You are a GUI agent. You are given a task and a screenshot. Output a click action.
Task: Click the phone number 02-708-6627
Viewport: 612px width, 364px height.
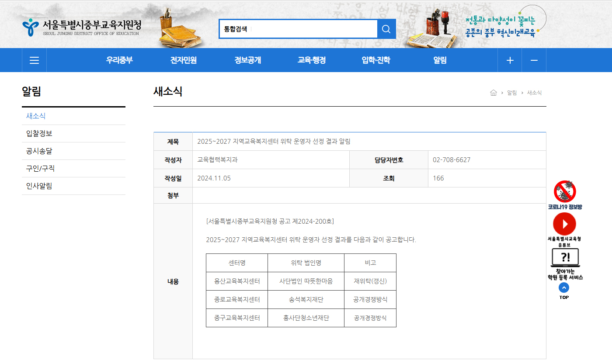click(452, 160)
